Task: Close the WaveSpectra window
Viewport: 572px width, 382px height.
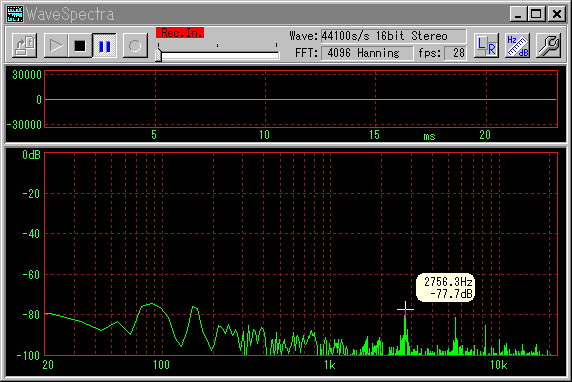Action: (x=557, y=14)
